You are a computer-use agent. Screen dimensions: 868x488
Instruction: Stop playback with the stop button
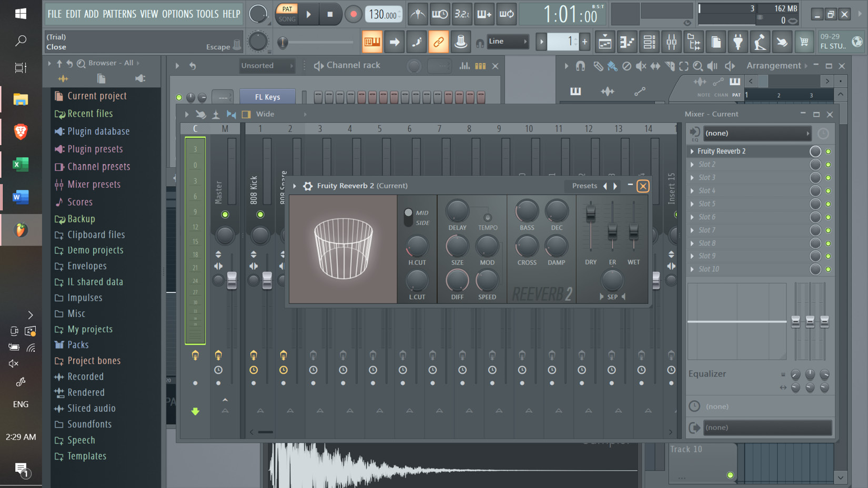pos(330,14)
